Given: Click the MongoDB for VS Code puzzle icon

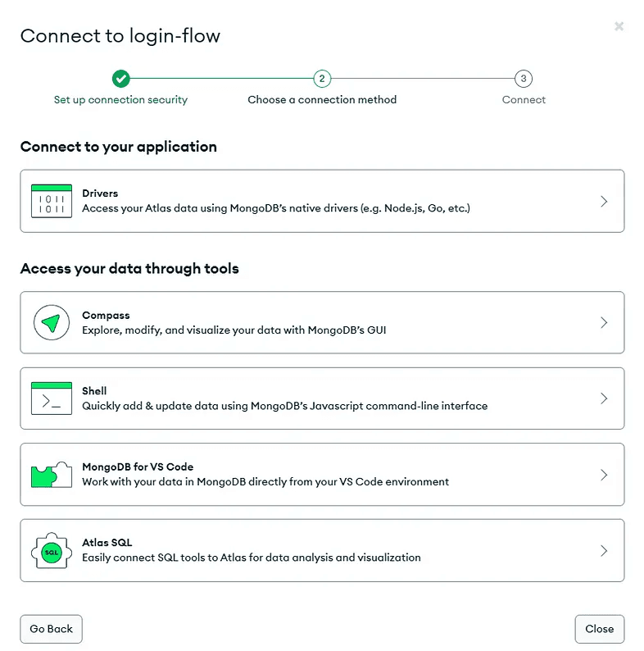Looking at the screenshot, I should (x=52, y=475).
